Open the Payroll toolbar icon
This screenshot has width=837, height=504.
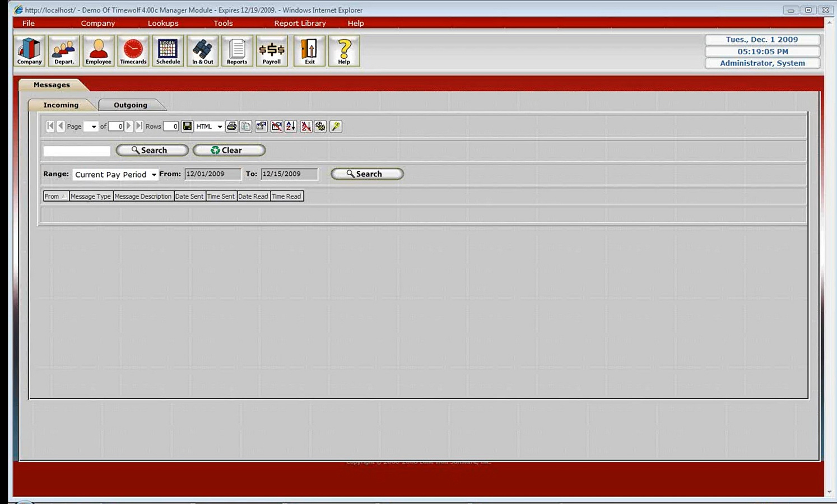click(272, 51)
